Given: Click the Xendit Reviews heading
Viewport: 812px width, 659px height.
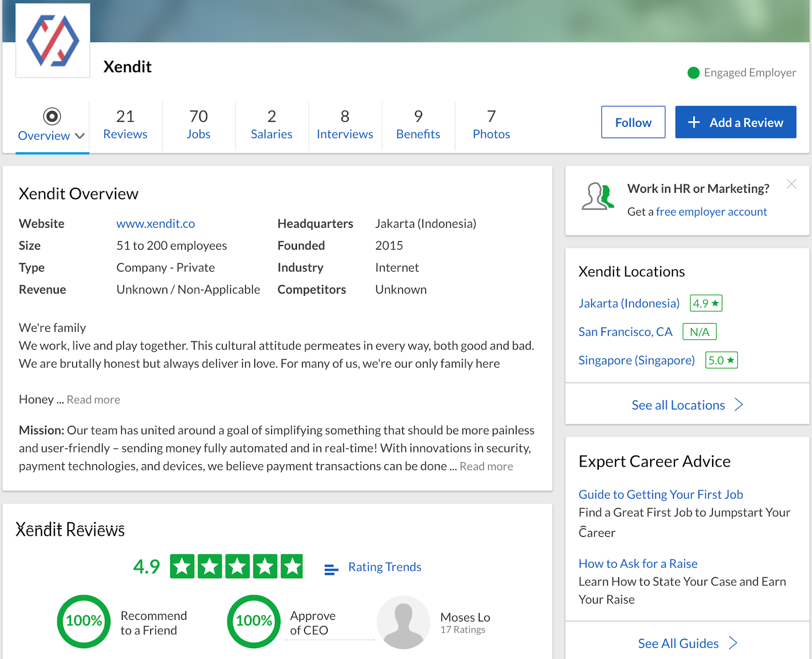Looking at the screenshot, I should [70, 530].
